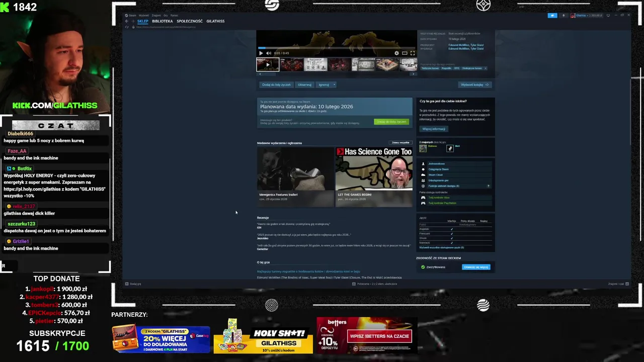Viewport: 644px width, 362px height.
Task: Open the GILATHISS profile tab
Action: pos(215,21)
